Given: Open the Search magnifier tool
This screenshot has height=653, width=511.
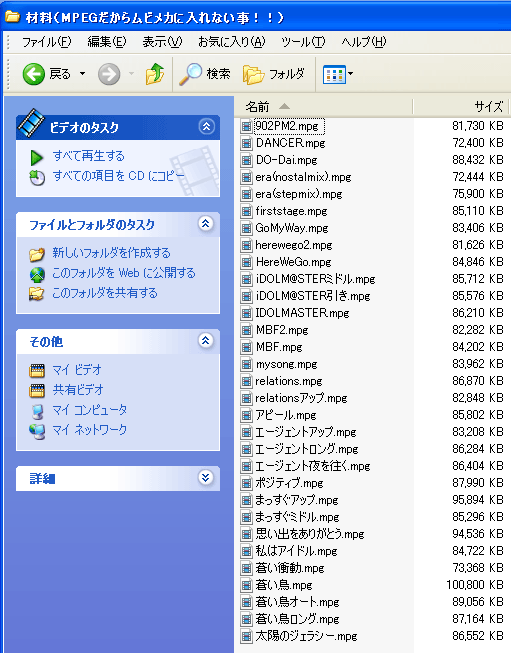Looking at the screenshot, I should tap(190, 74).
